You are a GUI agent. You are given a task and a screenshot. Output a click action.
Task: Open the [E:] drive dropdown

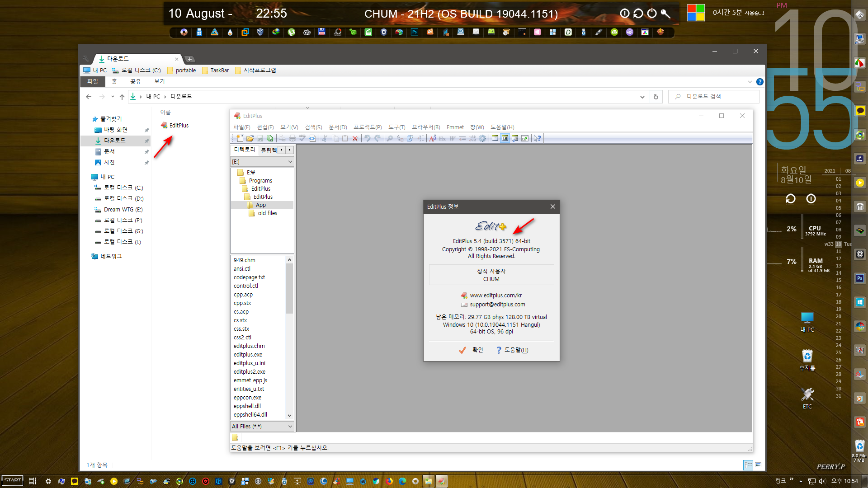(290, 162)
